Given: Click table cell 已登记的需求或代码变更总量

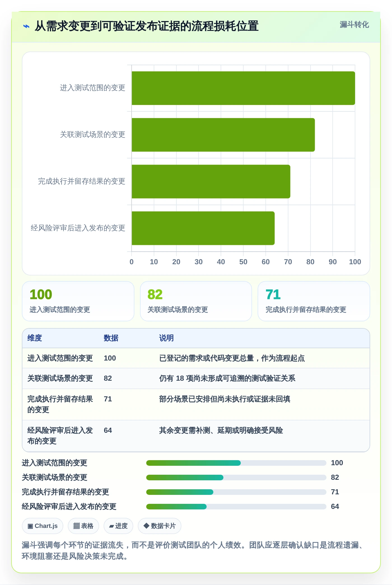Looking at the screenshot, I should coord(232,358).
